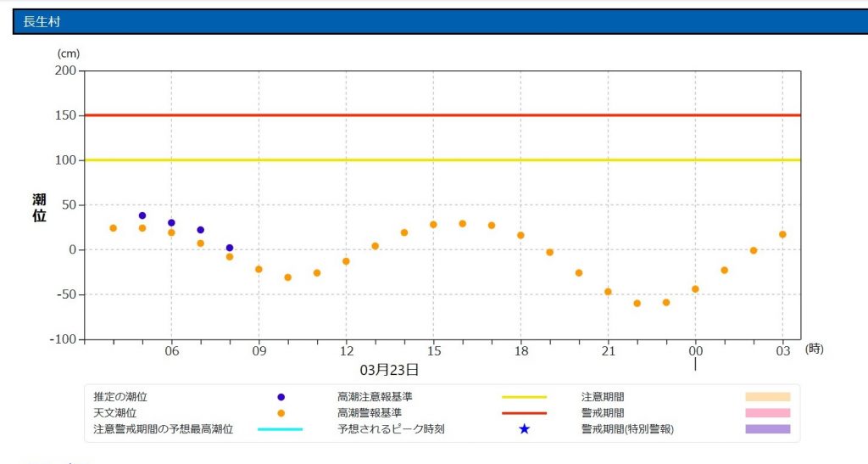Click the 潮位 vertical axis title
The width and height of the screenshot is (868, 464).
tap(39, 208)
